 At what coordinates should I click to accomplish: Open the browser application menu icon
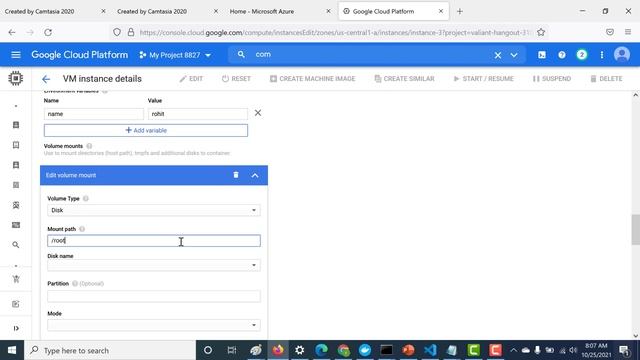[x=628, y=32]
